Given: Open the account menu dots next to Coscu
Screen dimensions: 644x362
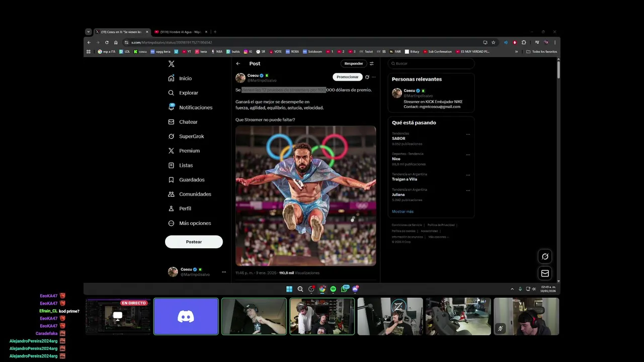Looking at the screenshot, I should (x=224, y=272).
